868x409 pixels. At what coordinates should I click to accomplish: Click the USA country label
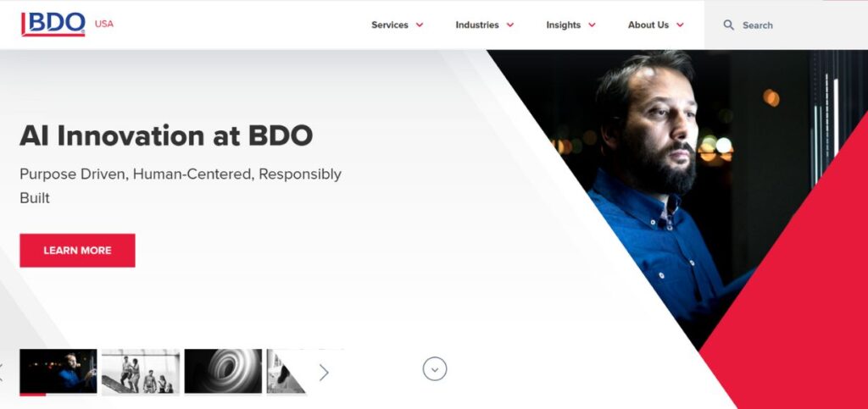(104, 24)
